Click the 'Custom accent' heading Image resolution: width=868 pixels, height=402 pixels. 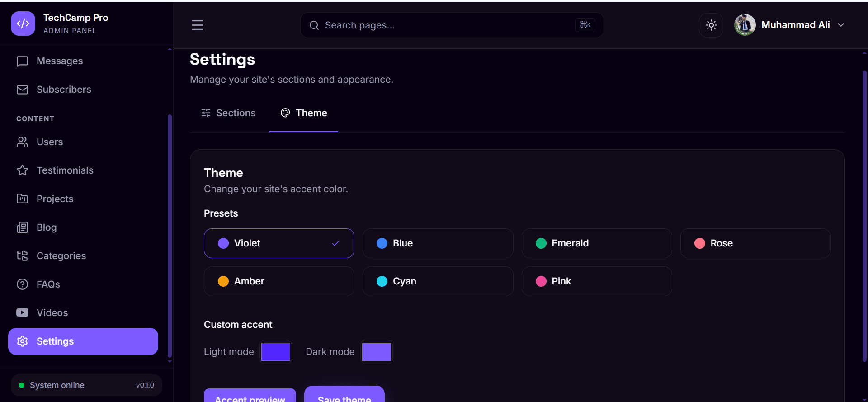click(238, 325)
